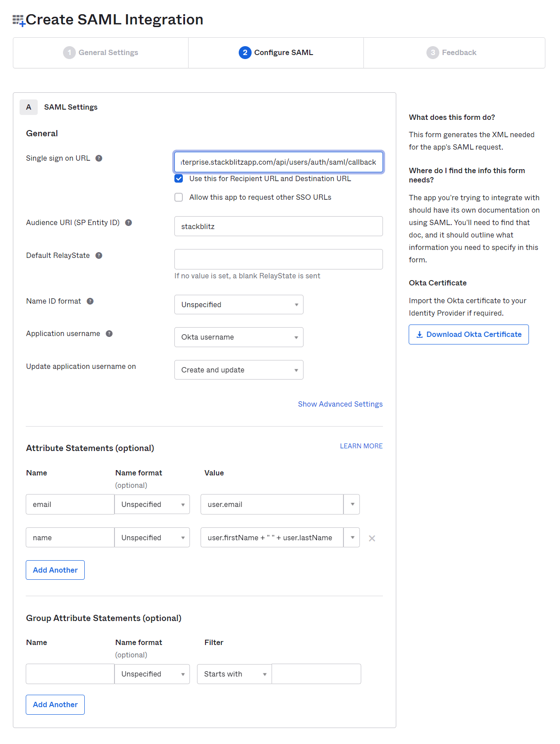
Task: Open the LEARN MORE link
Action: point(361,446)
